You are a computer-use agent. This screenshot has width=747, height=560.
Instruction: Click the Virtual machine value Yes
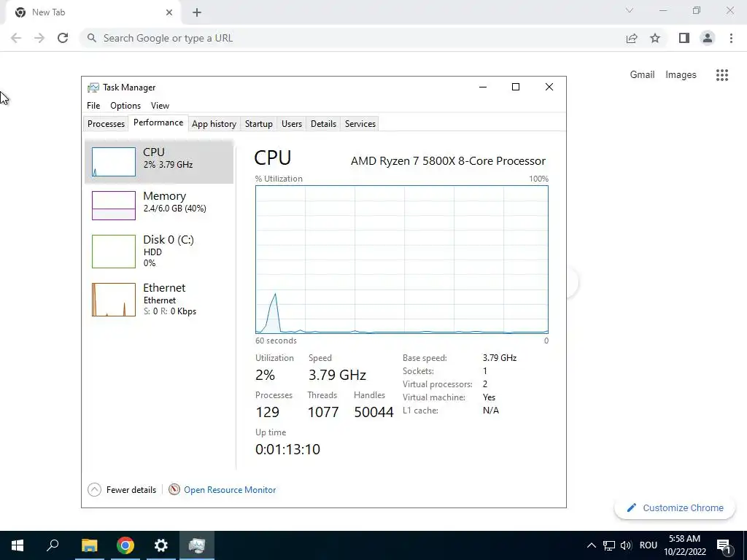pos(489,397)
